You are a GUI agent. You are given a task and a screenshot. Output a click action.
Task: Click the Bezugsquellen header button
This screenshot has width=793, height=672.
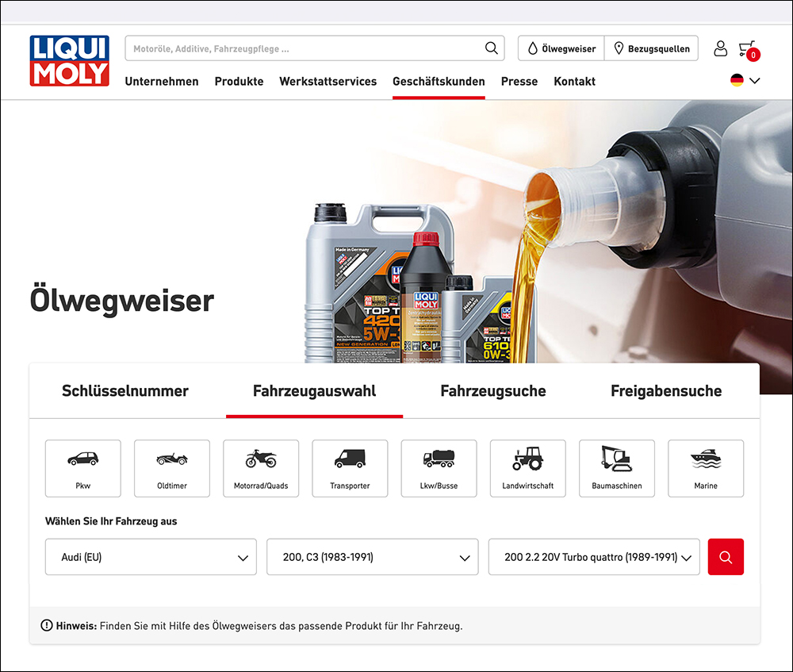(x=651, y=48)
